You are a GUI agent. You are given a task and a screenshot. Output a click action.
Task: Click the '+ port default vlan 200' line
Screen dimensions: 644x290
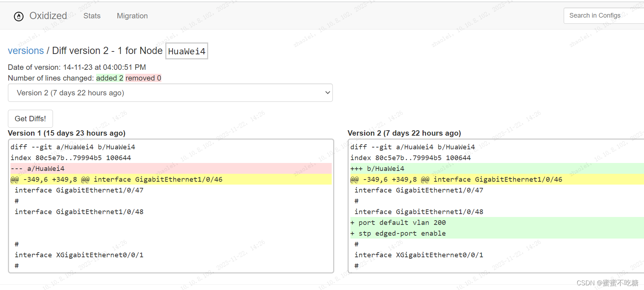pyautogui.click(x=497, y=222)
